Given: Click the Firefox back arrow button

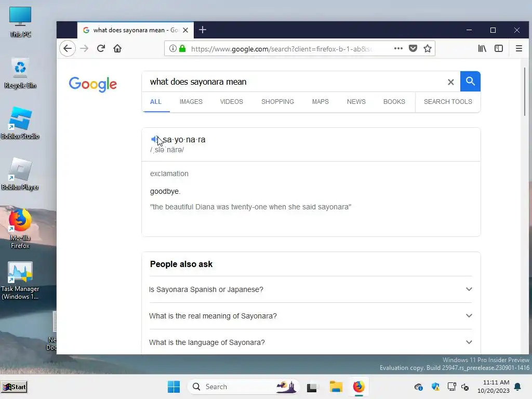Looking at the screenshot, I should click(68, 48).
